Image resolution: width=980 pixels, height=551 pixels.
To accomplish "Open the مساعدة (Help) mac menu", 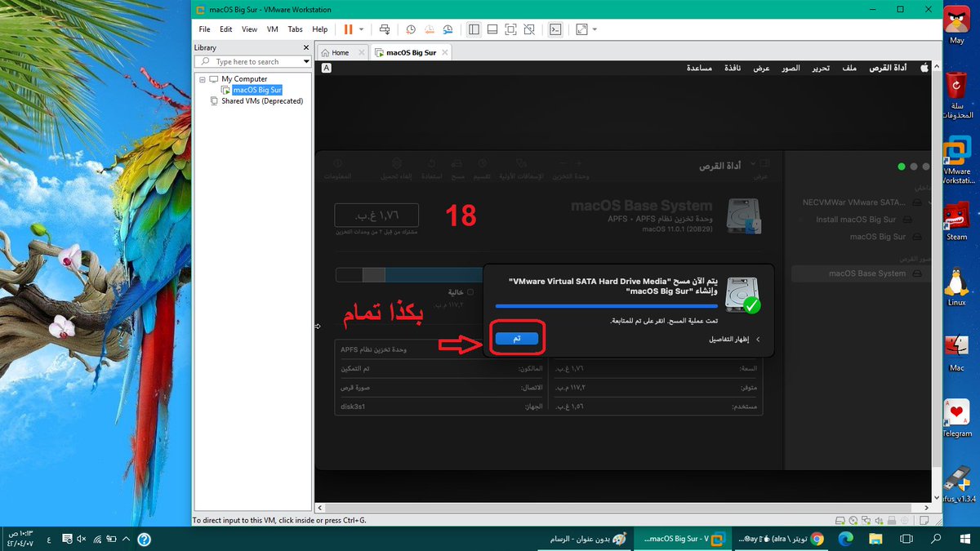I will pos(699,68).
